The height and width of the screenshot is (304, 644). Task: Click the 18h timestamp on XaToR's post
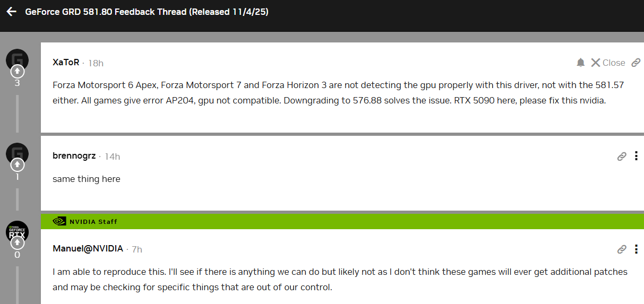[x=96, y=63]
